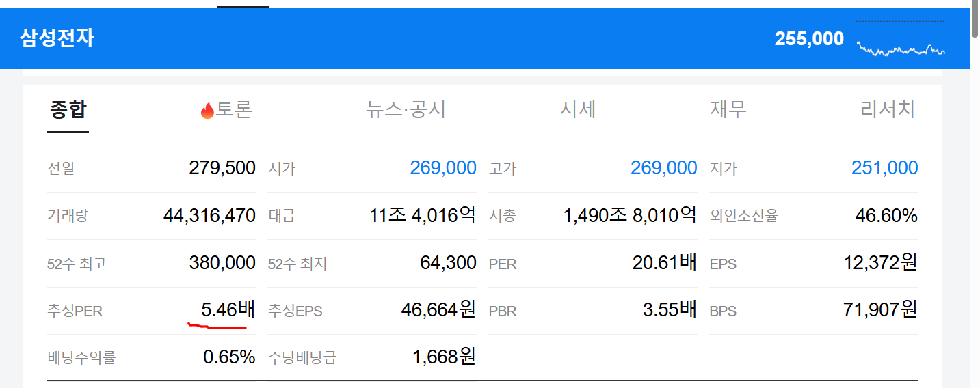Select the 52주 최저 value 64,300

tap(449, 263)
